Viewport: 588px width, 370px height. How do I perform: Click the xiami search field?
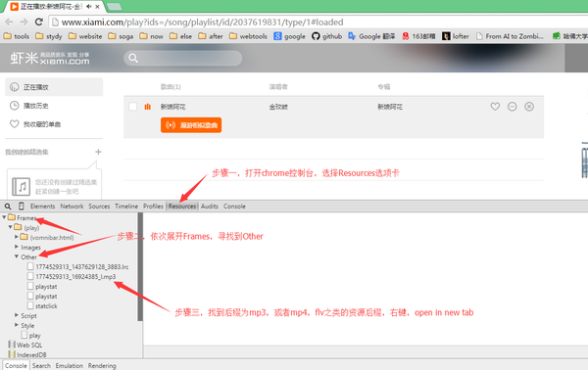(x=183, y=58)
